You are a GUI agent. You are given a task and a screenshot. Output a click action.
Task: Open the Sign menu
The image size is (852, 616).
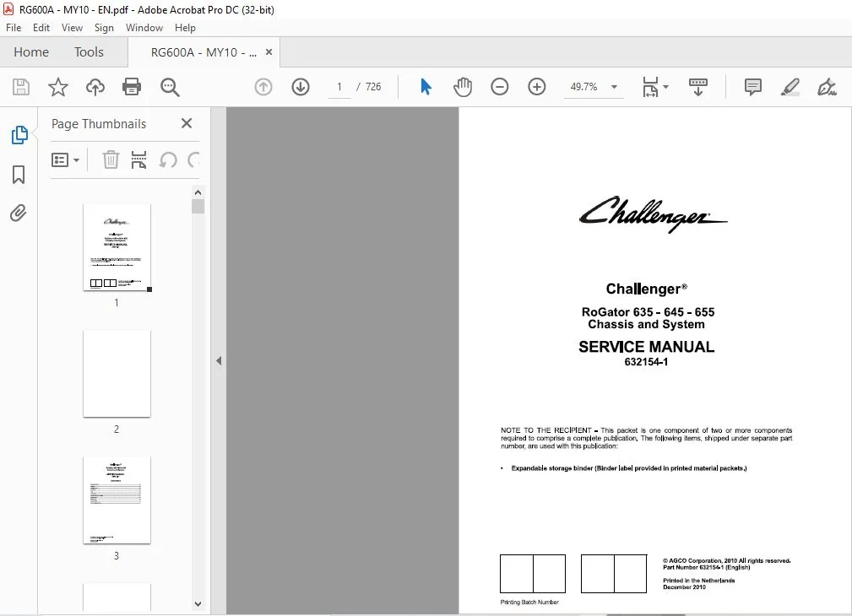coord(104,28)
